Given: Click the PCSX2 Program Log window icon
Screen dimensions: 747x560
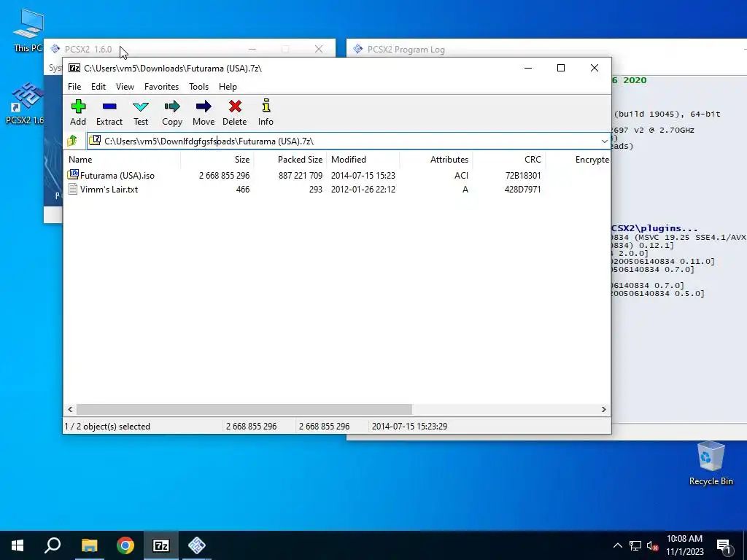Looking at the screenshot, I should tap(357, 49).
